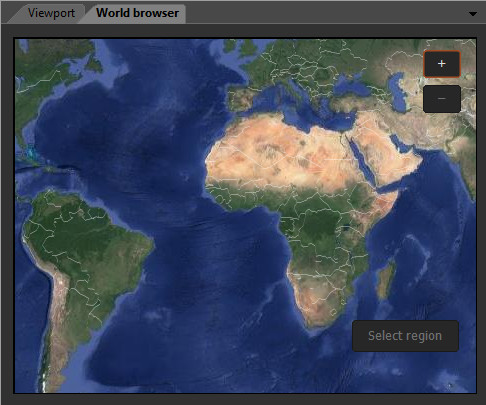Click the Persian Gulf on the map

tap(402, 144)
